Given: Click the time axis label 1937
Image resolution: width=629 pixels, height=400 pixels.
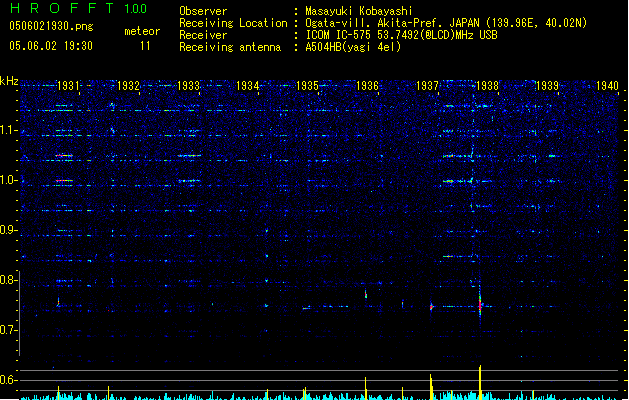Looking at the screenshot, I should click(x=427, y=85).
